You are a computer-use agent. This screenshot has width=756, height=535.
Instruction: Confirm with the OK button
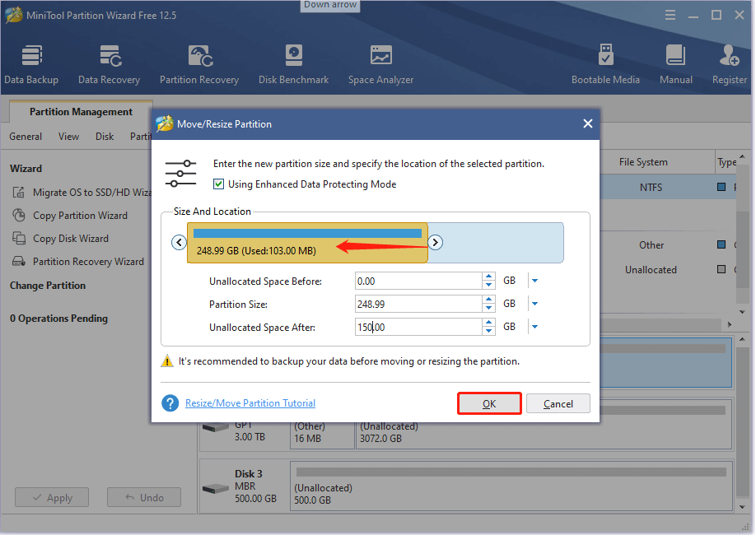tap(489, 403)
